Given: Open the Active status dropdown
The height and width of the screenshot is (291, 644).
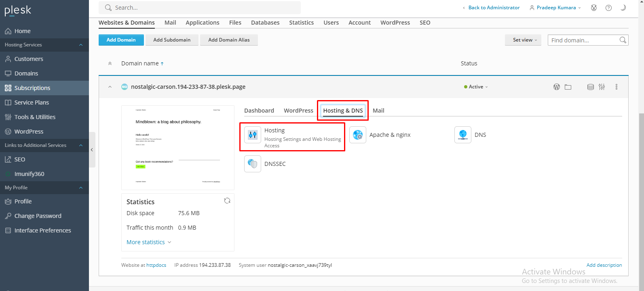Looking at the screenshot, I should tap(476, 87).
